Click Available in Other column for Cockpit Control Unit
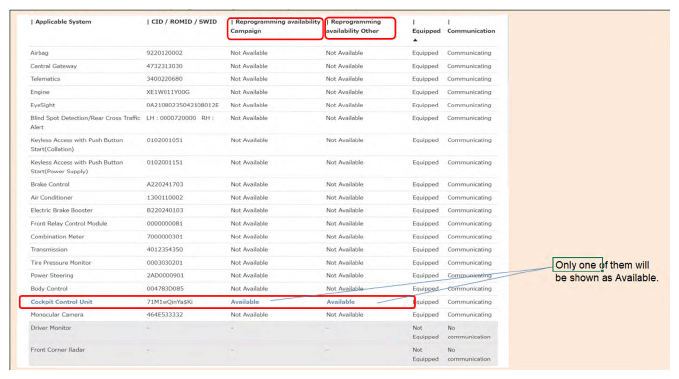Viewport: 679px width, 379px height. (340, 302)
